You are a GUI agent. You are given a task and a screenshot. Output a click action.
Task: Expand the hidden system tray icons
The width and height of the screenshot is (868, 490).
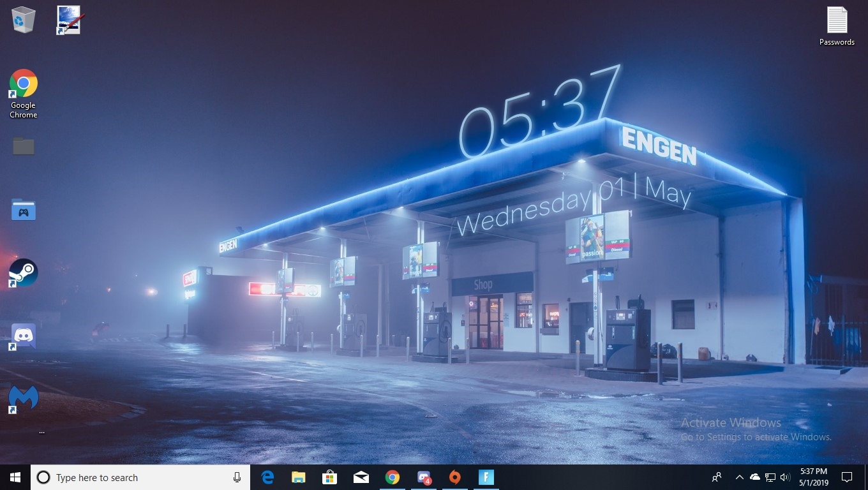pos(739,477)
